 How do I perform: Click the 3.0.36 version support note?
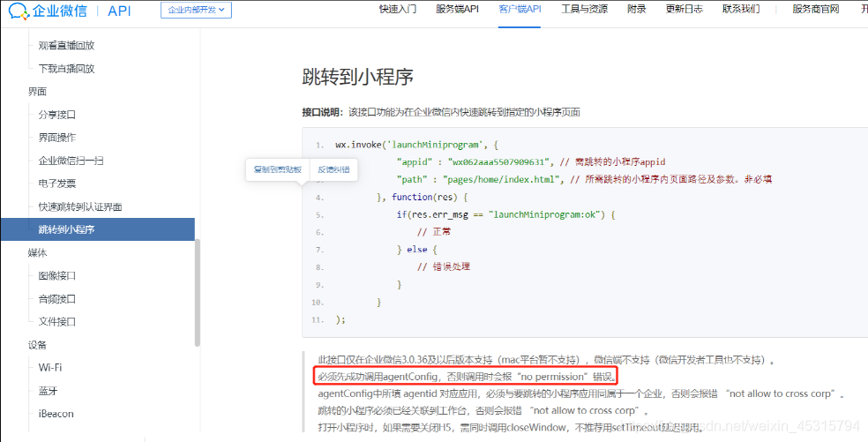click(x=546, y=360)
